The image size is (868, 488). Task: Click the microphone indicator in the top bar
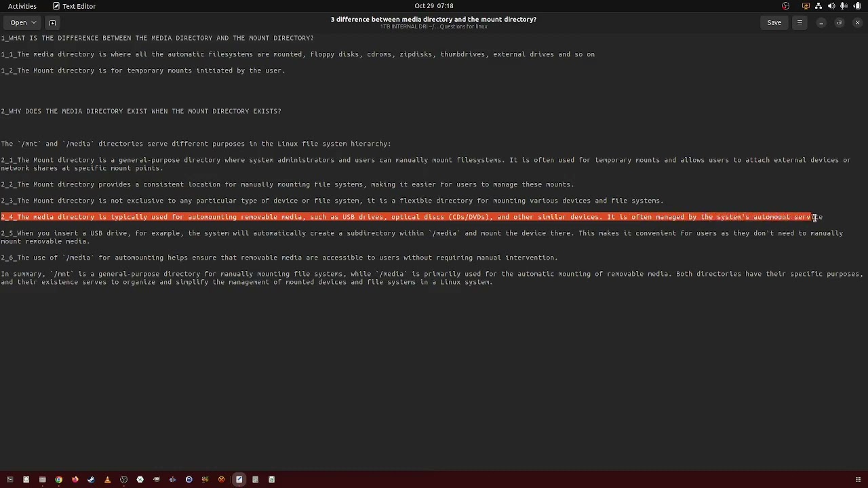tap(844, 6)
